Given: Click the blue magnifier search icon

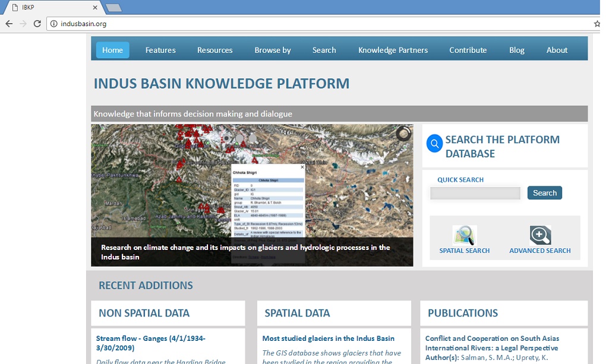Looking at the screenshot, I should (x=434, y=143).
